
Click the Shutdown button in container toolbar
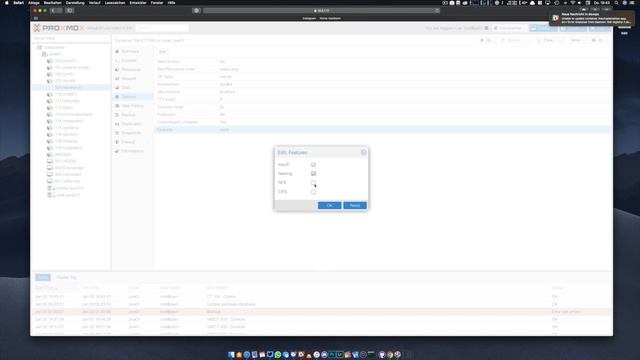[x=513, y=40]
